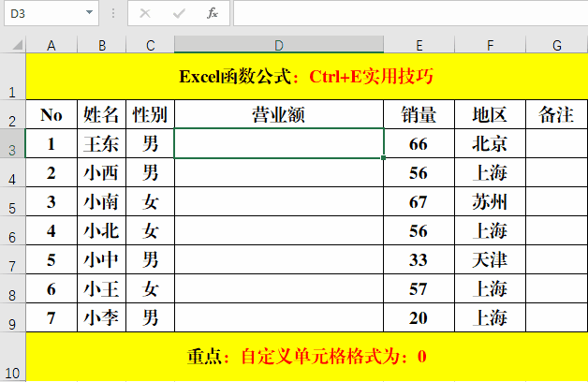Select row 9 header
The height and width of the screenshot is (382, 588).
click(12, 317)
